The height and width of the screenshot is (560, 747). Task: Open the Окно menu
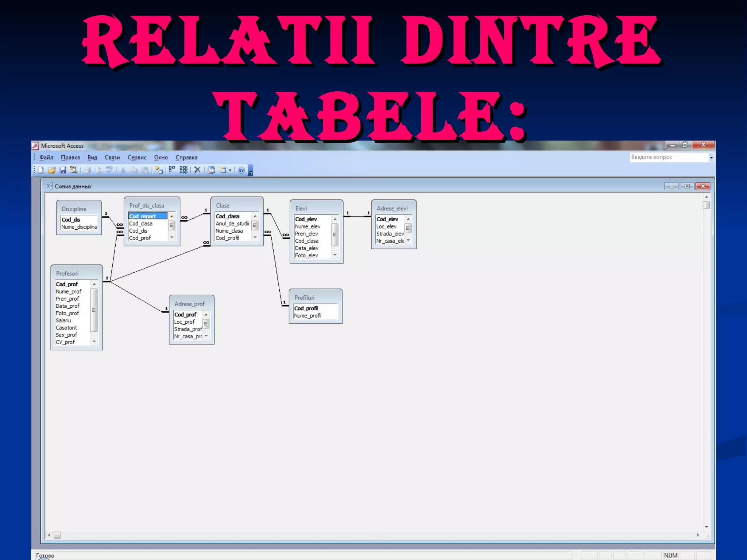(161, 157)
